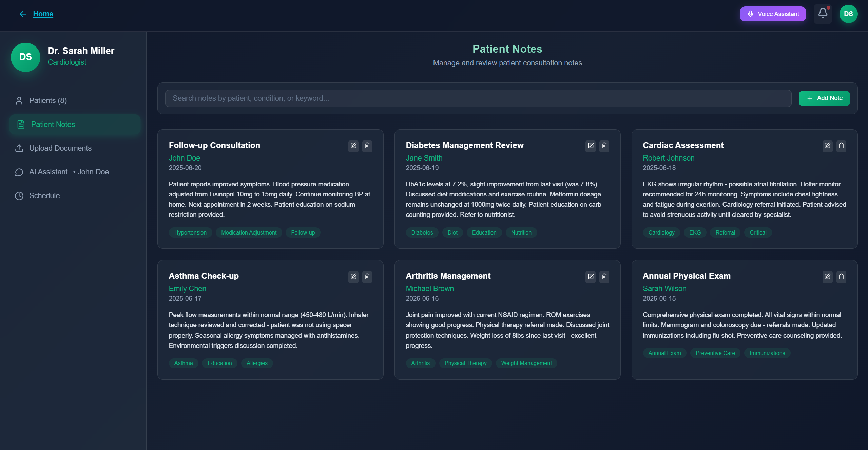Viewport: 868px width, 450px height.
Task: Click the Hypertension tag
Action: (190, 233)
